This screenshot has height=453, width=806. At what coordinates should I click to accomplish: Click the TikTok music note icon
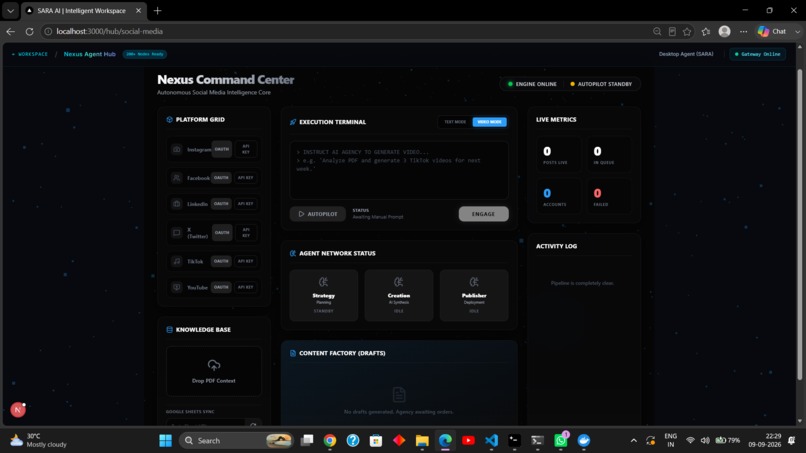pos(176,261)
